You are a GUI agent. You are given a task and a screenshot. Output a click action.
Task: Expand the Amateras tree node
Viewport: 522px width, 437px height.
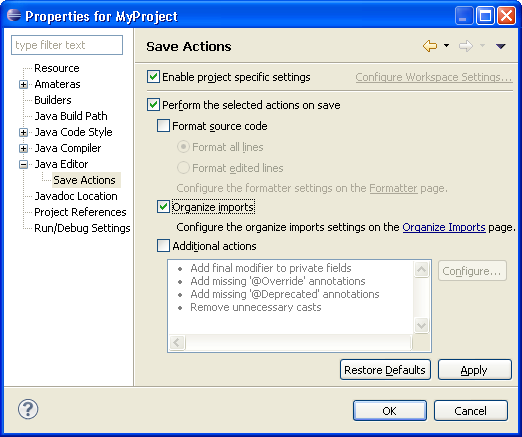[23, 84]
